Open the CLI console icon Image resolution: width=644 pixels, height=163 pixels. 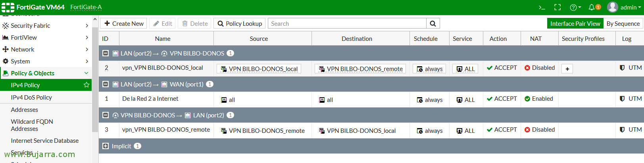pyautogui.click(x=542, y=7)
